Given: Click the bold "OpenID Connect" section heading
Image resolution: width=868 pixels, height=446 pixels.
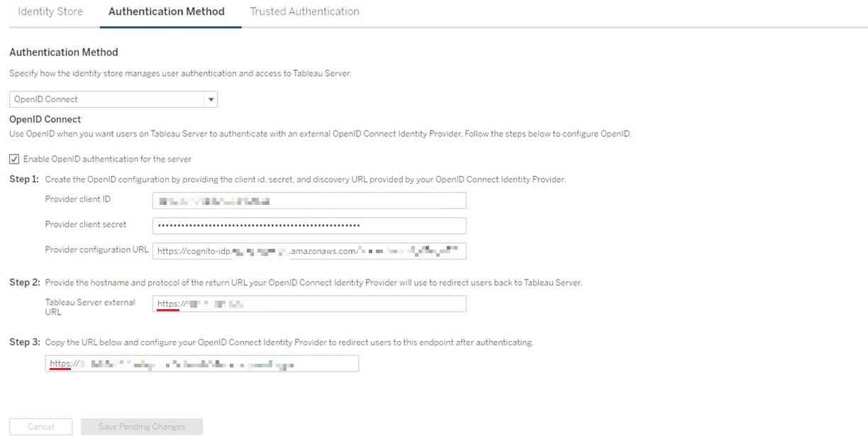Looking at the screenshot, I should [45, 119].
